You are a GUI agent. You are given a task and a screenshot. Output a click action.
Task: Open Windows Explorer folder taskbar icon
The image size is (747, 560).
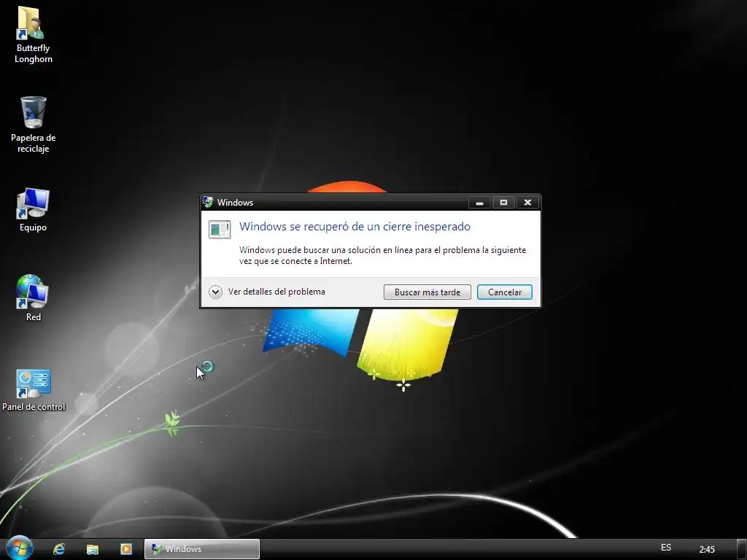click(x=93, y=549)
